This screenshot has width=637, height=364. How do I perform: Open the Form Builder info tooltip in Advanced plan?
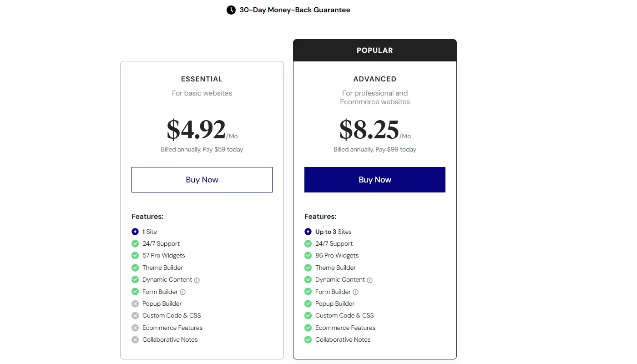356,292
